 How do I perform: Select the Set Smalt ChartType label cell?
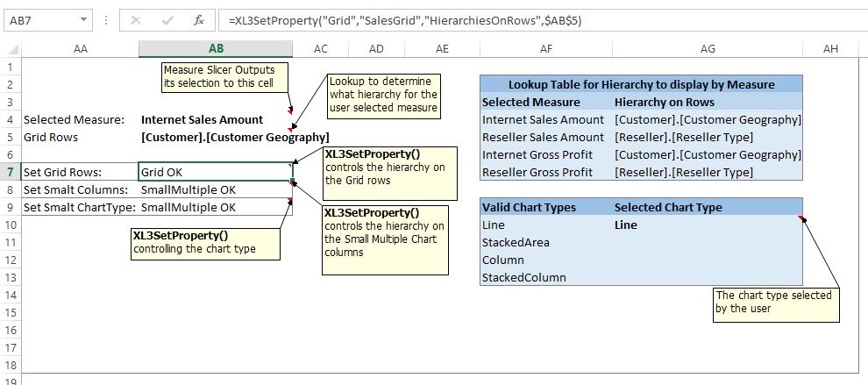coord(79,207)
